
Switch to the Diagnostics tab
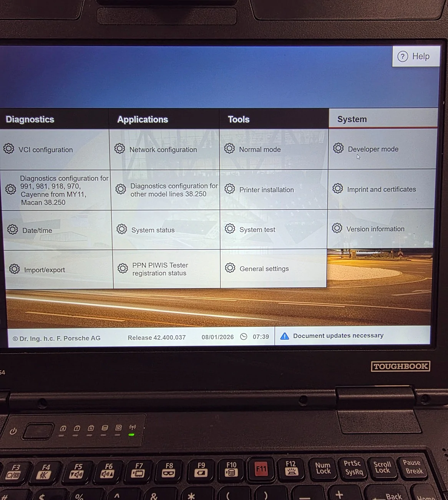(54, 119)
